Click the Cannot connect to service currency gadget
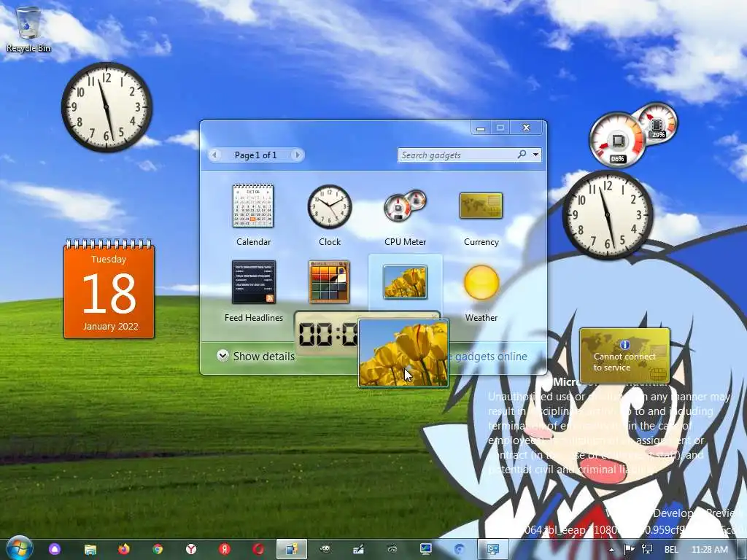The width and height of the screenshot is (747, 560). tap(624, 356)
